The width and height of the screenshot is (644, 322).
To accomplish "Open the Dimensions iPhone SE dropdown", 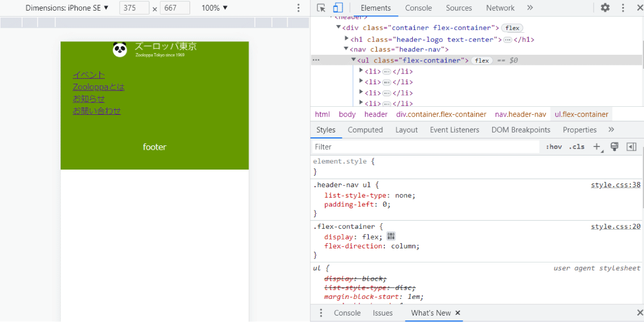I will point(67,8).
